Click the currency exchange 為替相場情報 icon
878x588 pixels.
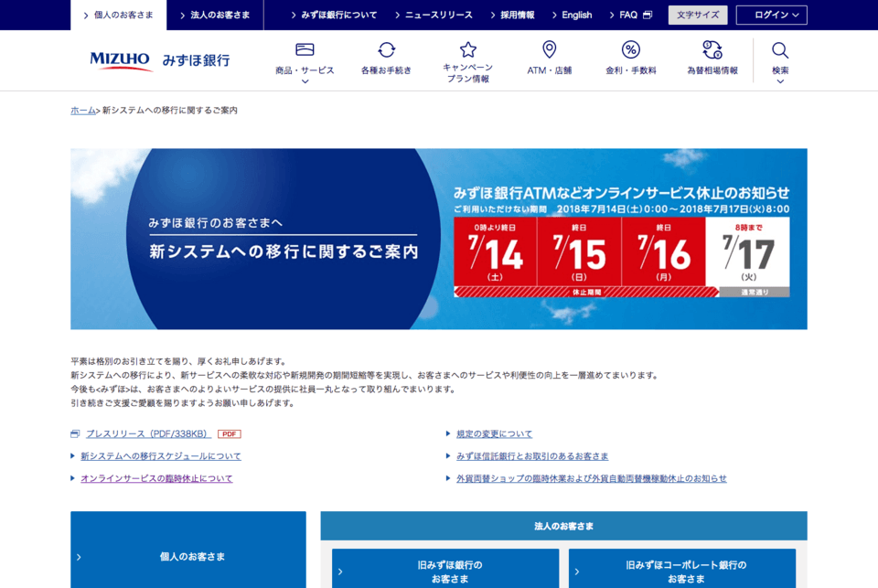tap(712, 49)
